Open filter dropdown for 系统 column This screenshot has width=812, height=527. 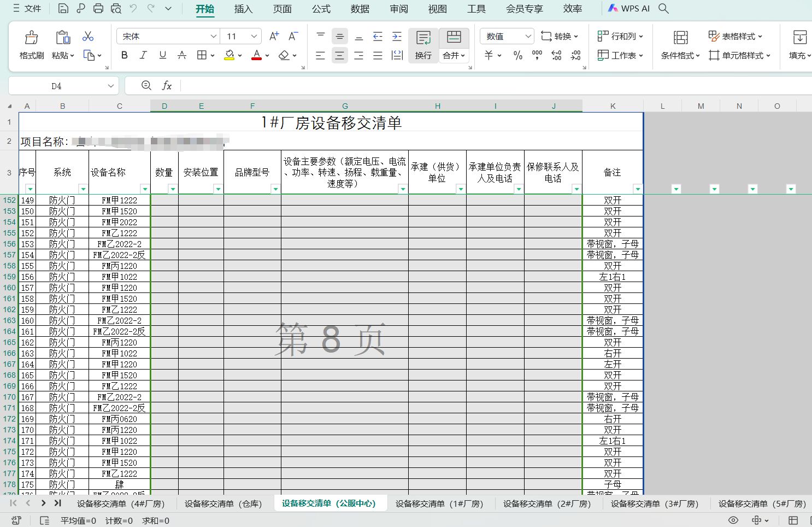pos(83,189)
